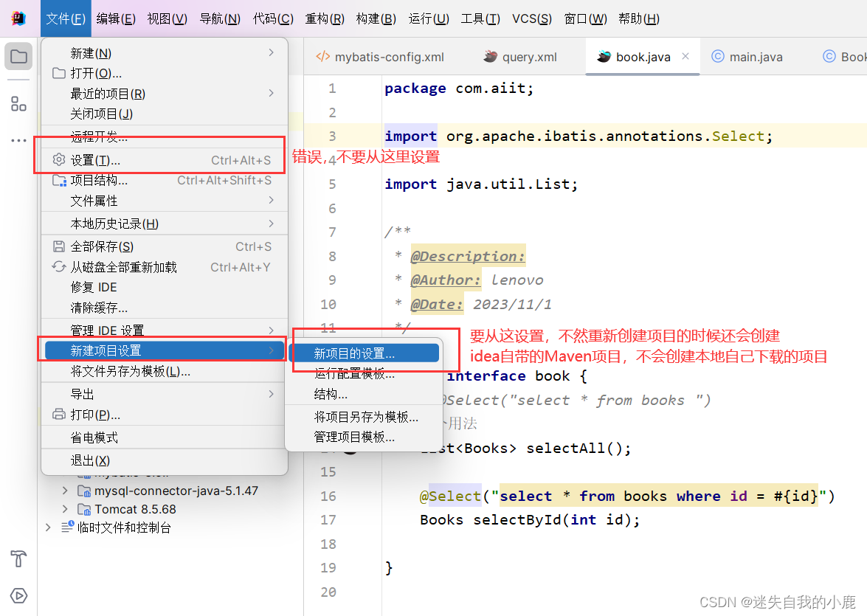
Task: Click the project structure icon beside 项目结构
Action: (59, 180)
